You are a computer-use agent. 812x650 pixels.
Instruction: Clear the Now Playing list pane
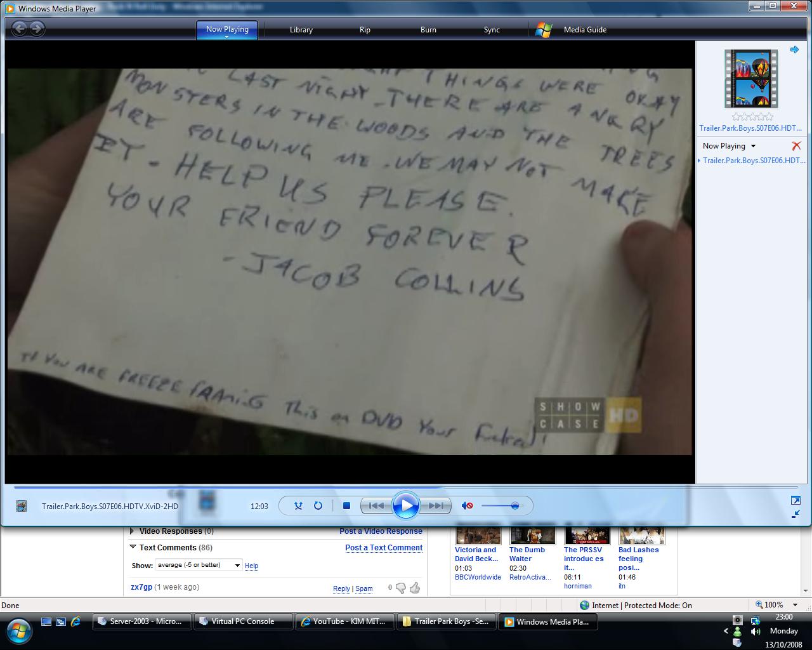tap(796, 146)
